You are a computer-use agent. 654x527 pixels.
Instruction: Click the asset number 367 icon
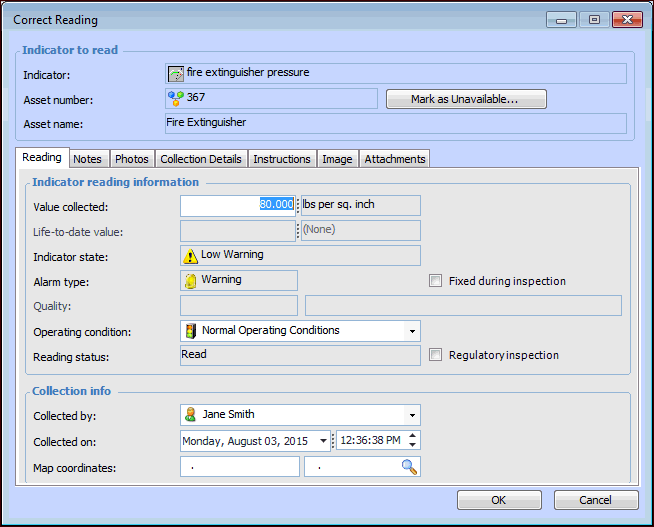(x=176, y=98)
